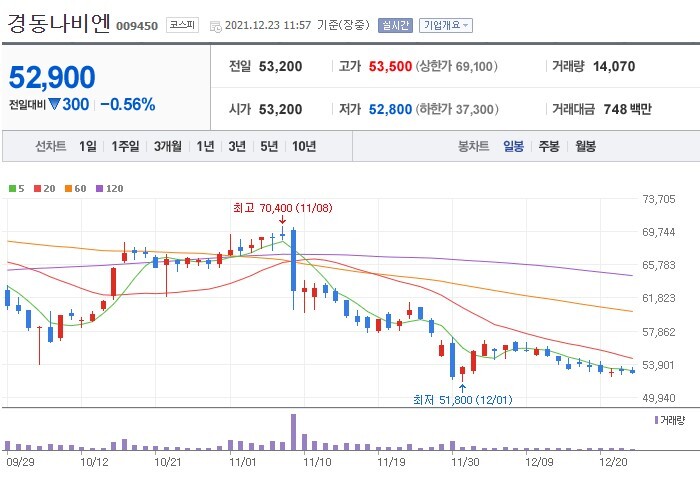
Task: Select the 3년 line chart tab
Action: (x=237, y=146)
